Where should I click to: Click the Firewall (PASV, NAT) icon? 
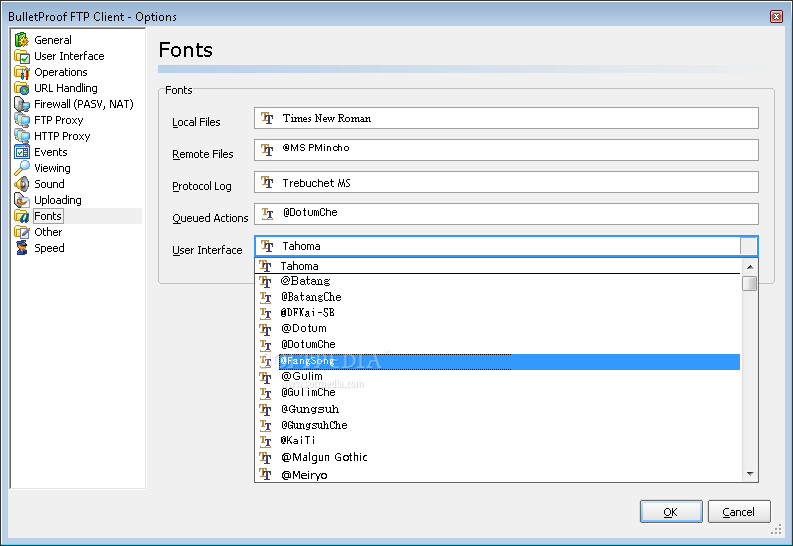point(22,104)
